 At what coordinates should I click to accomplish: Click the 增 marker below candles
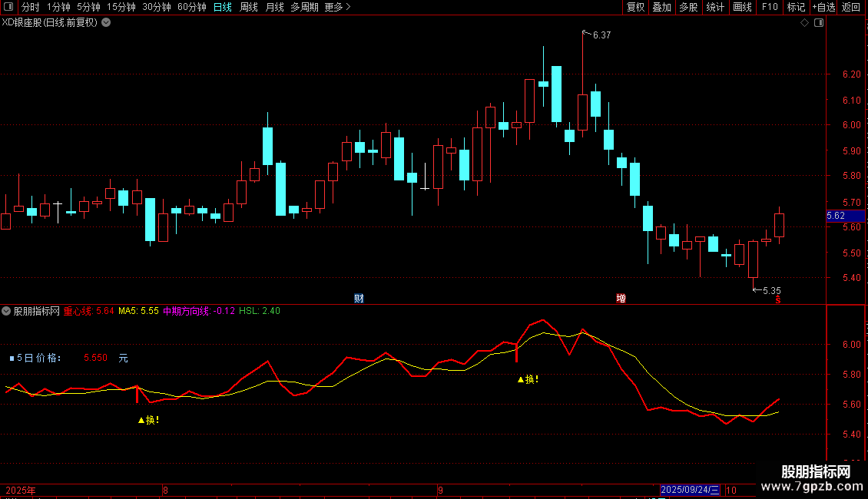click(621, 299)
